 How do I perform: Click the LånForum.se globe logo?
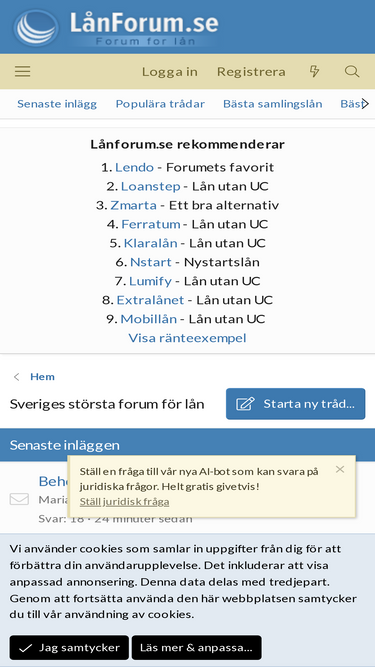(x=36, y=28)
